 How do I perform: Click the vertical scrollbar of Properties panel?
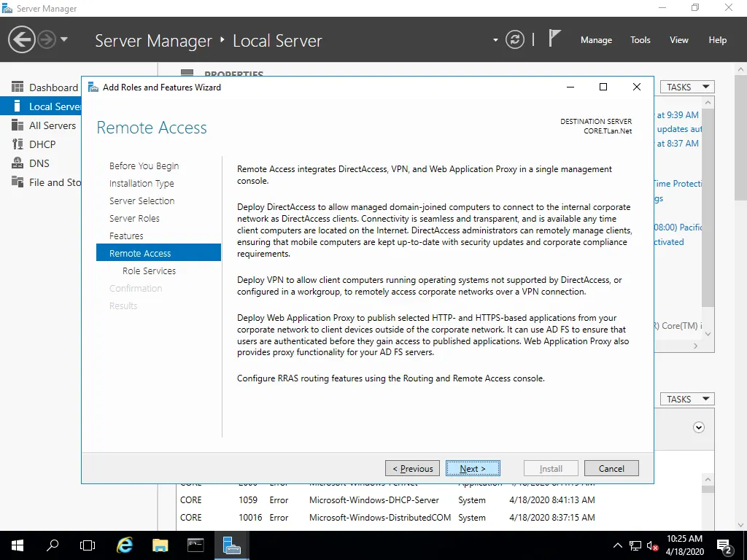click(708, 207)
